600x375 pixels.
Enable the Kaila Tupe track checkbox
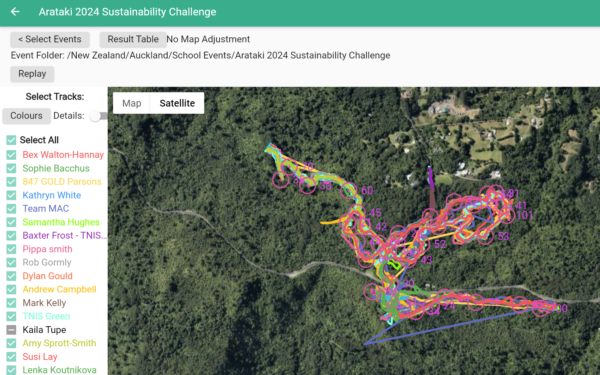coord(11,330)
